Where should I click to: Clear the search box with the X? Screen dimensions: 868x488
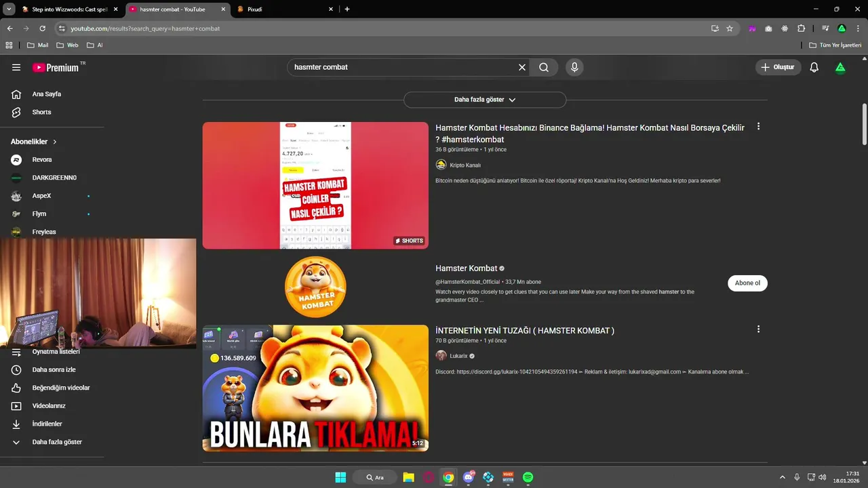tap(522, 67)
